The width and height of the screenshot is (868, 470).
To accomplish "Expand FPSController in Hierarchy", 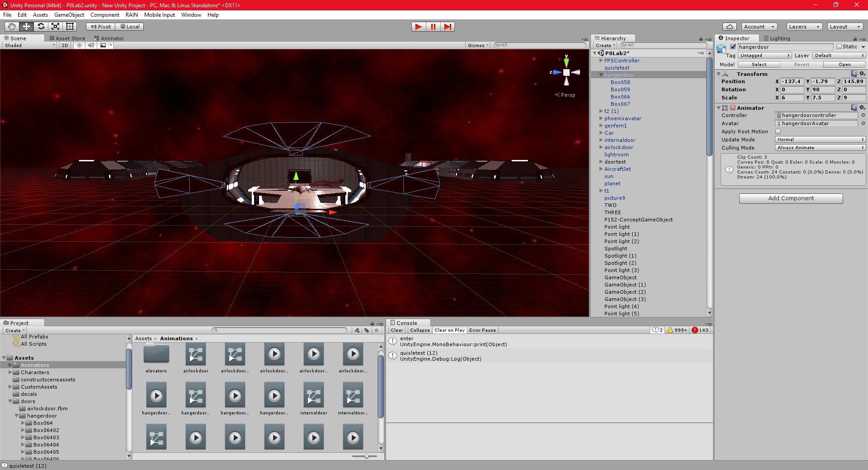I will pyautogui.click(x=601, y=61).
